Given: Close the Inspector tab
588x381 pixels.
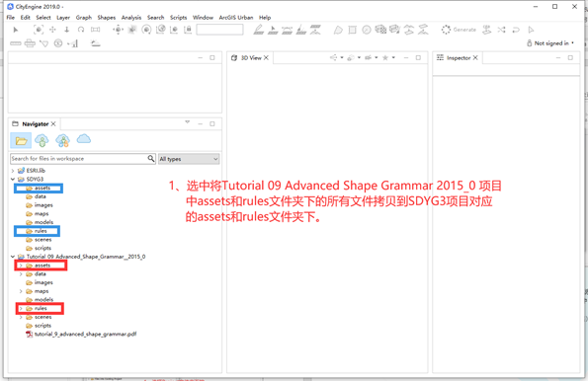Looking at the screenshot, I should 475,57.
